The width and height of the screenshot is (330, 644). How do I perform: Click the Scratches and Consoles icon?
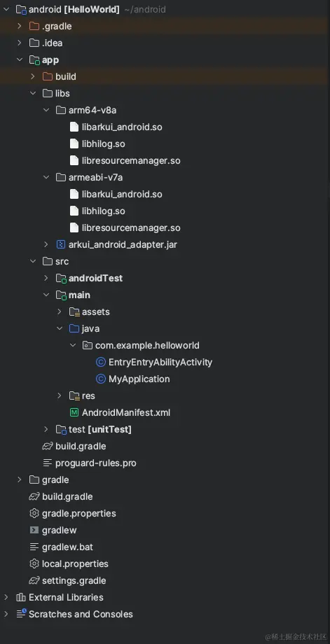(x=21, y=614)
